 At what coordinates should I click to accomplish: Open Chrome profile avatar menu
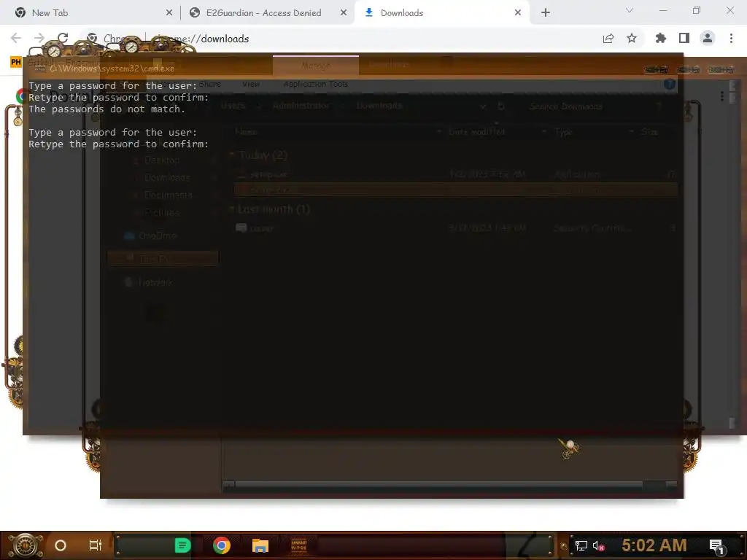(x=708, y=38)
